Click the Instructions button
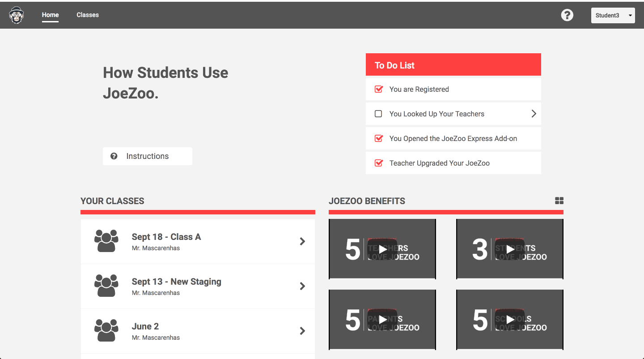 148,156
